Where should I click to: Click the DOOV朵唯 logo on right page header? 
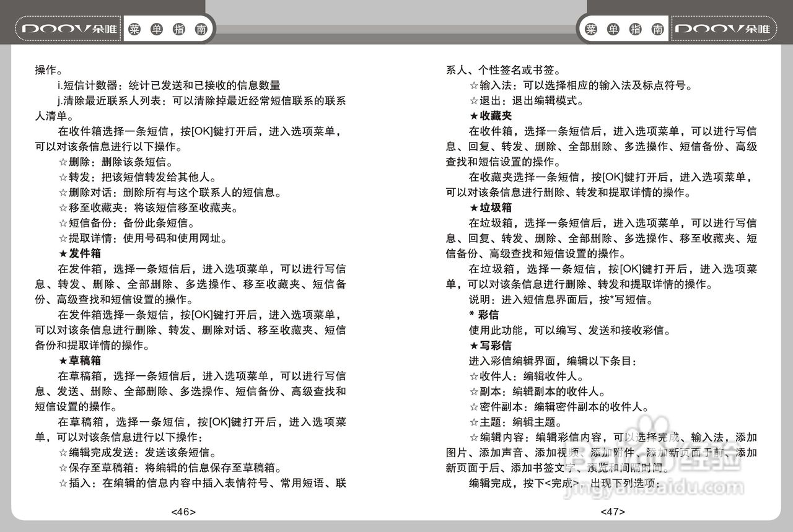point(723,28)
